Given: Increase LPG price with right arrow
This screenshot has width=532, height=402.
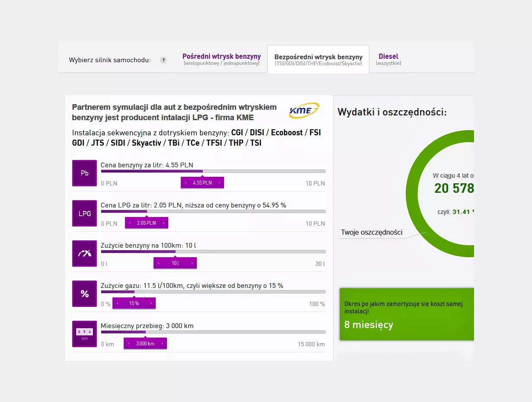Looking at the screenshot, I should click(163, 223).
